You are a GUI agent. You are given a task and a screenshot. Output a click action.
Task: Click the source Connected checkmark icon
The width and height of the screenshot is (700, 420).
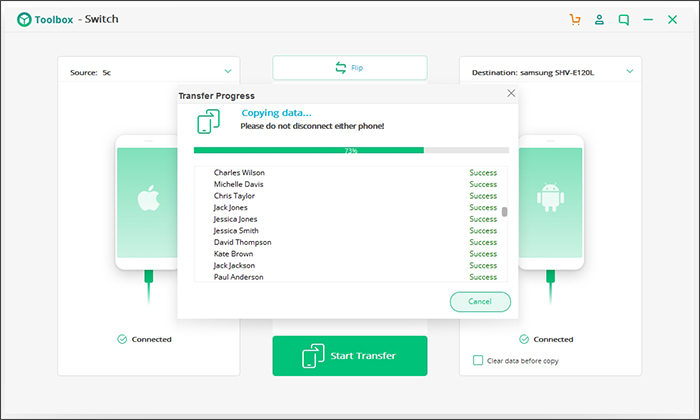122,339
